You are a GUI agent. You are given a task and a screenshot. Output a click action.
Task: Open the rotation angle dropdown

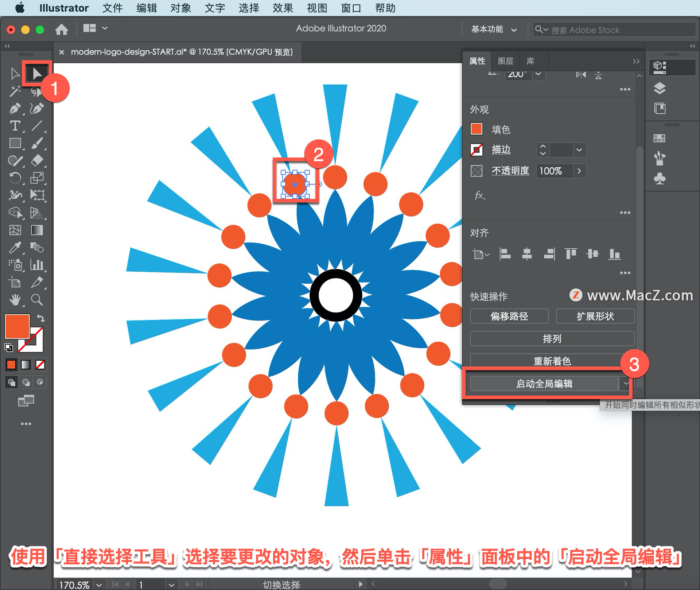tap(538, 74)
